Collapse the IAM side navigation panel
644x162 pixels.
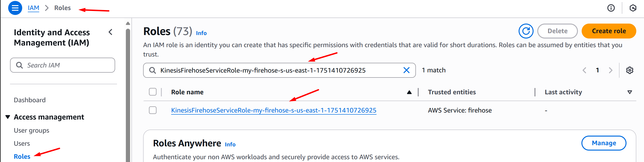pyautogui.click(x=110, y=32)
